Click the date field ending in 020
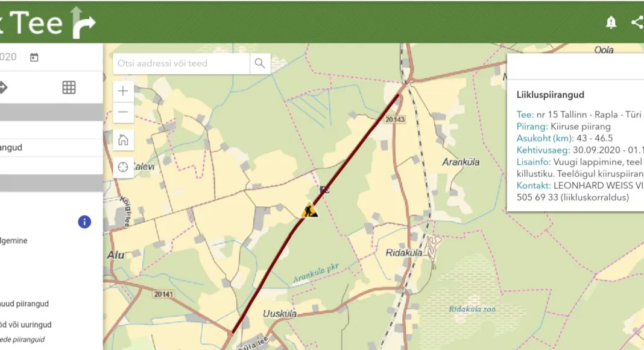Viewport: 644px width, 350px height. click(x=8, y=57)
